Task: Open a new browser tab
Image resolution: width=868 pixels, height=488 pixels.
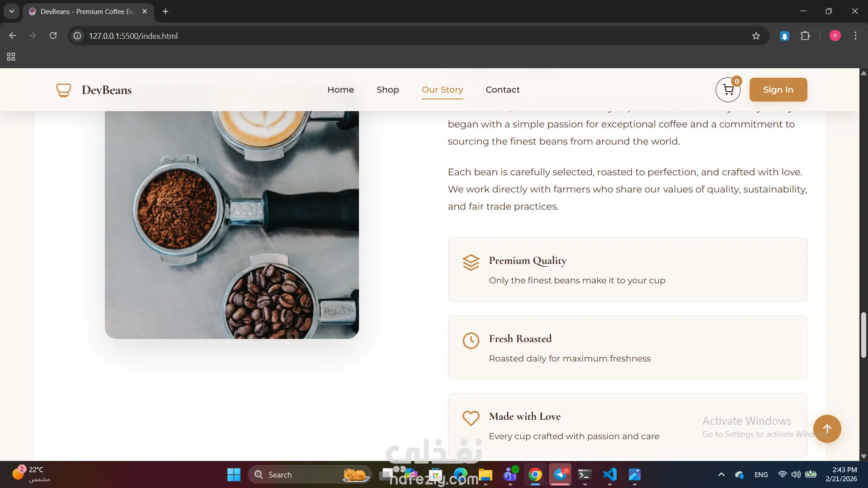Action: click(x=165, y=11)
